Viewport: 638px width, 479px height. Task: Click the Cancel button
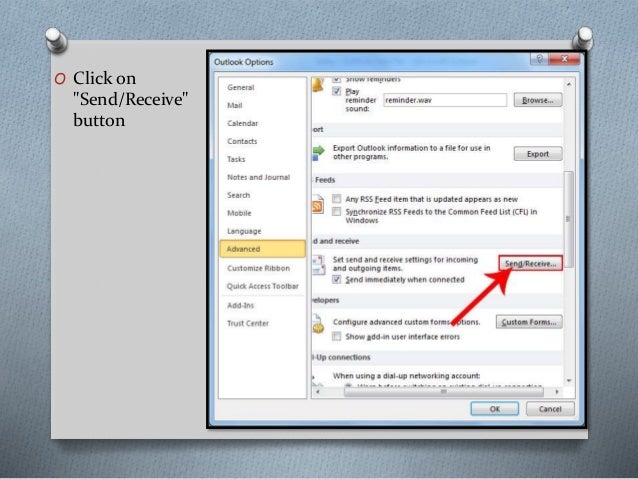click(550, 409)
